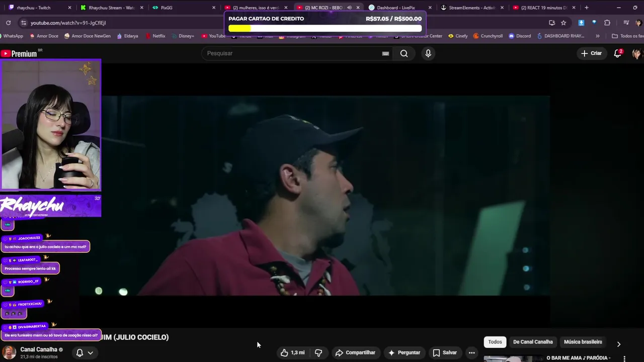The width and height of the screenshot is (644, 362).
Task: Open the Amor Doce bookmark
Action: click(44, 36)
